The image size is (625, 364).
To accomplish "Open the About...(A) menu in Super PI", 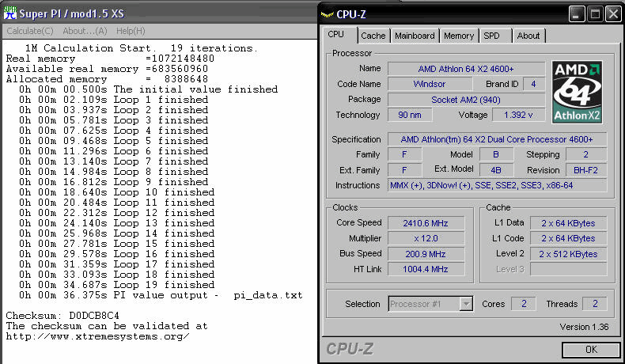I will coord(85,31).
